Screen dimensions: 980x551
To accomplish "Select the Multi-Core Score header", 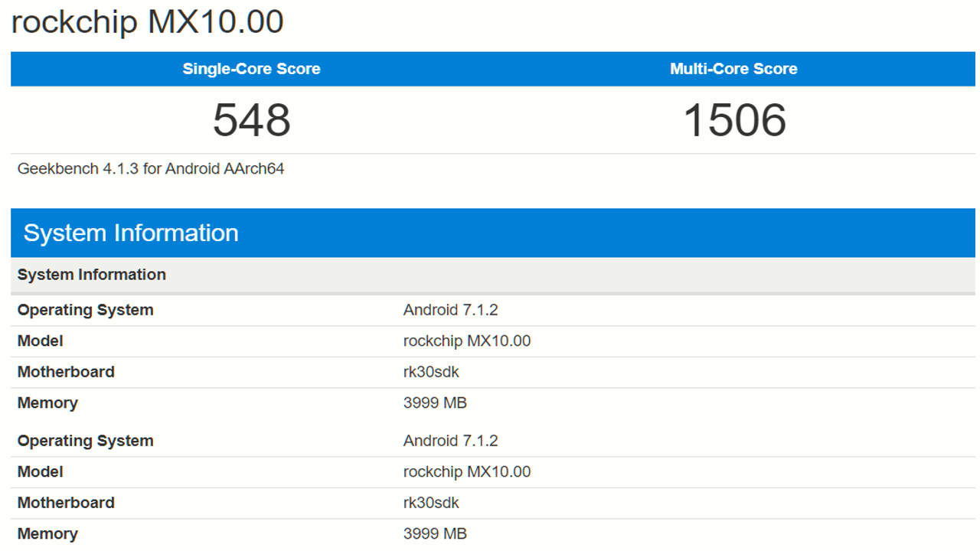I will coord(733,69).
